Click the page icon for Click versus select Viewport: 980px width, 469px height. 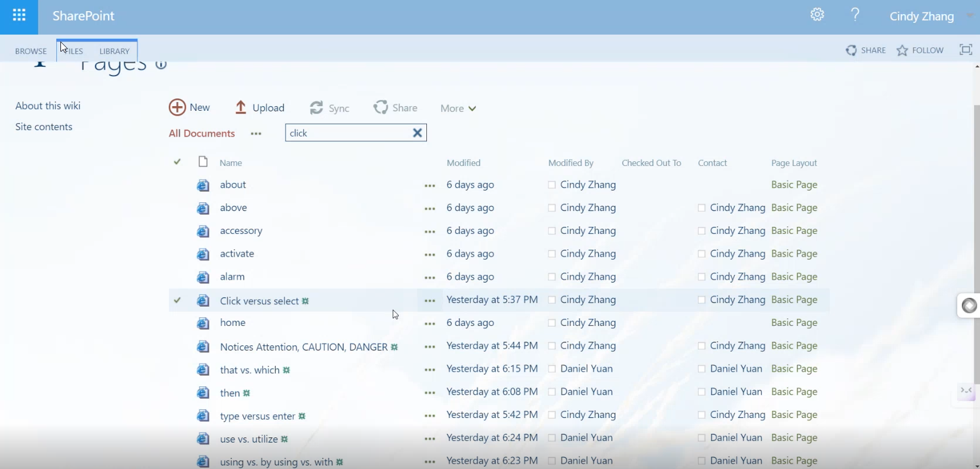click(203, 301)
